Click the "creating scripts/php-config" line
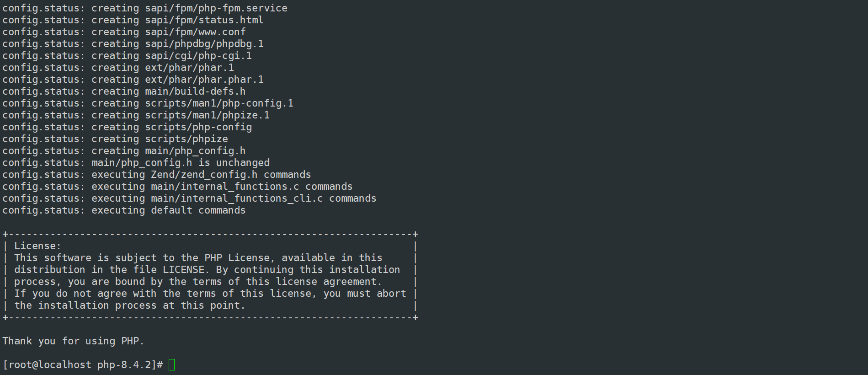 (x=171, y=127)
